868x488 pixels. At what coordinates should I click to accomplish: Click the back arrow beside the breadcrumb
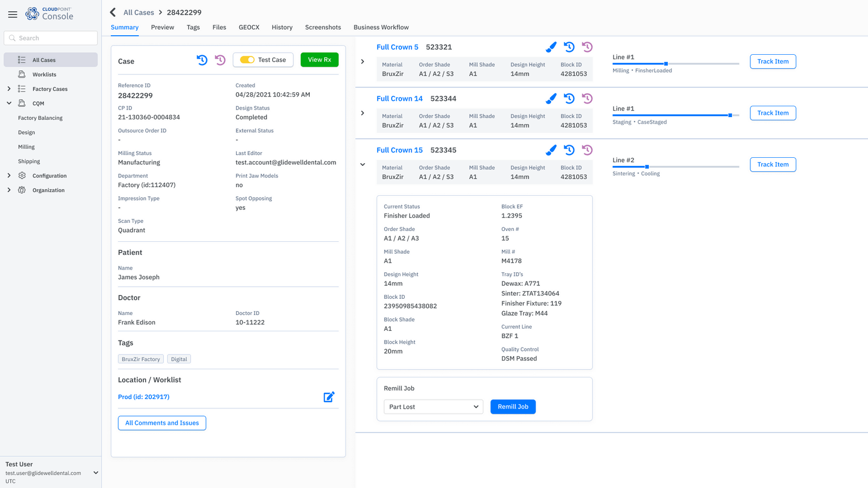point(113,12)
